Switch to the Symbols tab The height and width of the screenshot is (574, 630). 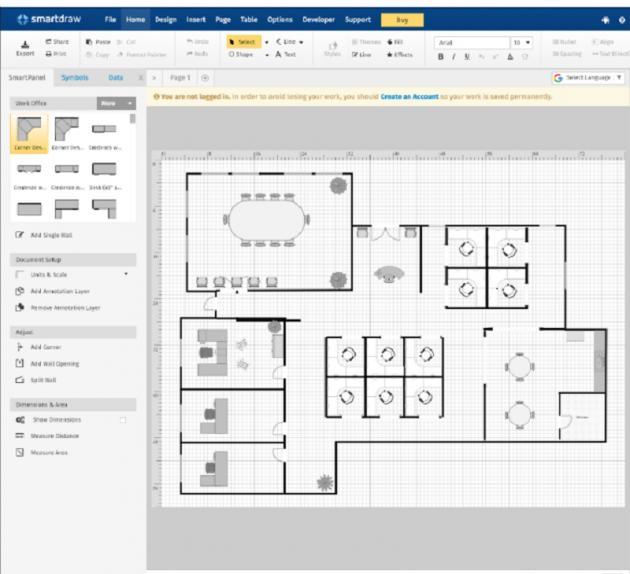point(74,77)
